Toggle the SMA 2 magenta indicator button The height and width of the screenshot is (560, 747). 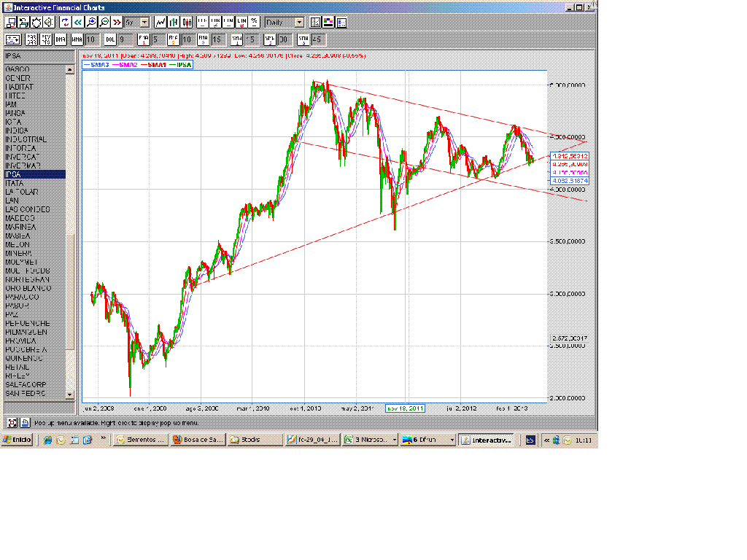270,39
